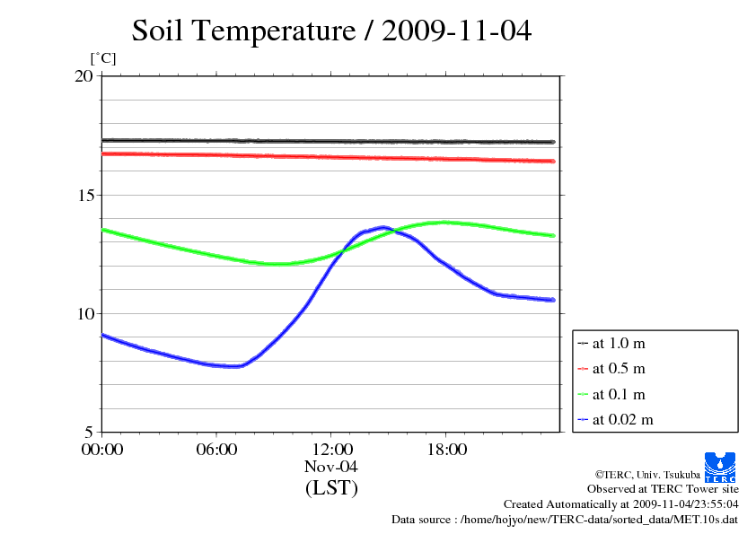The width and height of the screenshot is (756, 534).
Task: Click the 'Created Automatically at' timestamp line
Action: pos(621,504)
